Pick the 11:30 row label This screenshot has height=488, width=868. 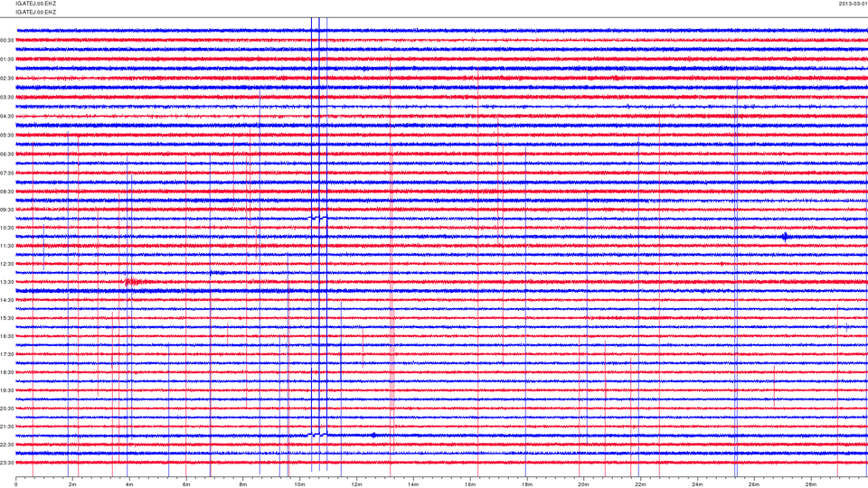(7, 246)
